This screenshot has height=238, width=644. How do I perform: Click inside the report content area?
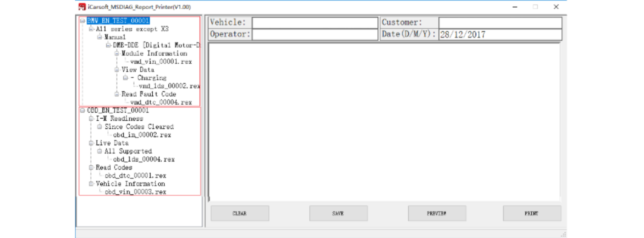click(x=384, y=122)
